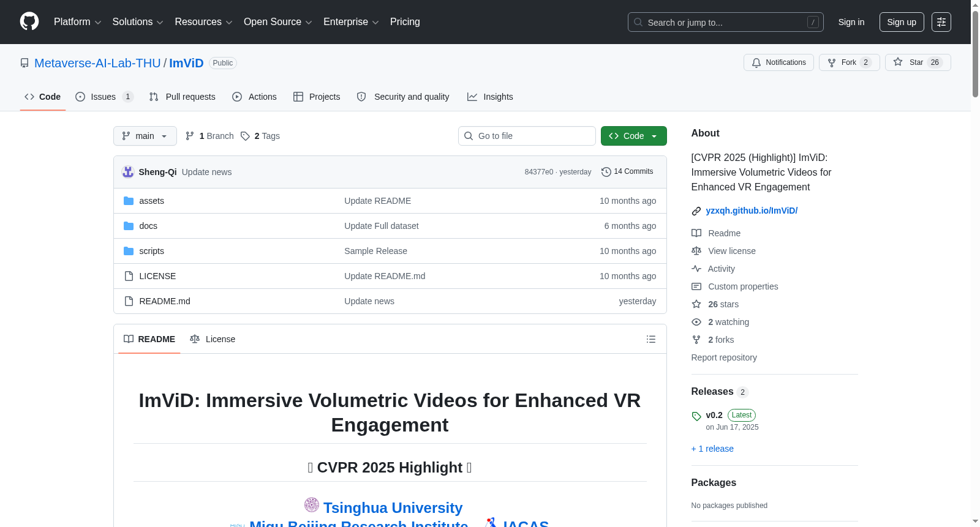The image size is (980, 527).
Task: Click the README.md file icon
Action: pos(129,301)
